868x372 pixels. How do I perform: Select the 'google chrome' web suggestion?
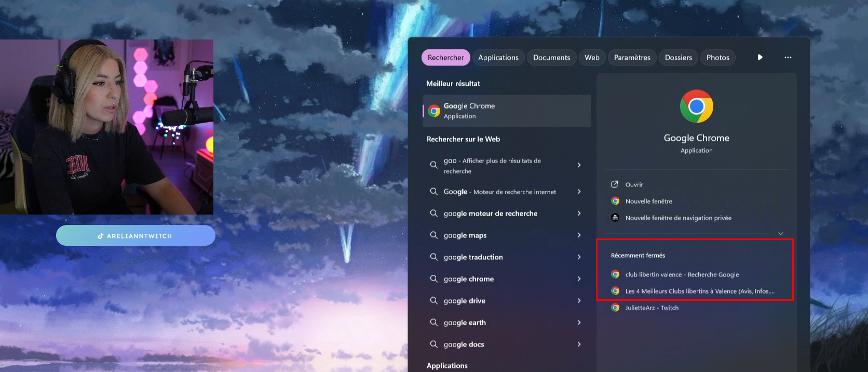point(507,279)
